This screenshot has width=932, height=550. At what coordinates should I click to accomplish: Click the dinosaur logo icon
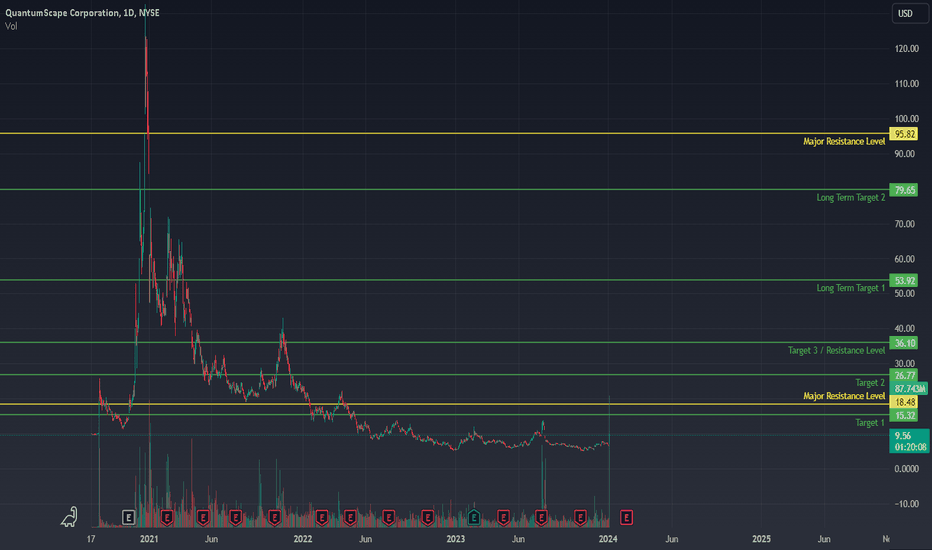(70, 517)
